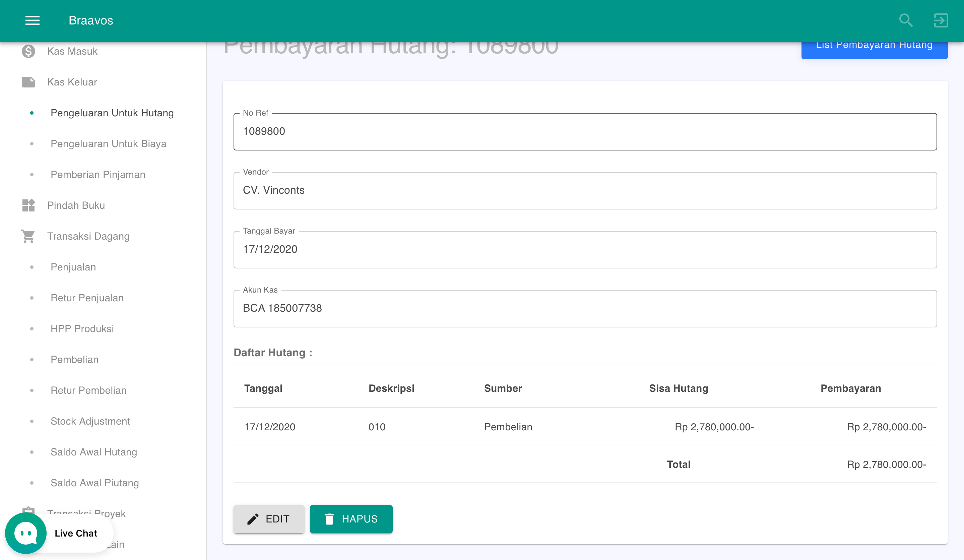The height and width of the screenshot is (560, 964).
Task: Click the Akun Kas field
Action: [x=585, y=308]
